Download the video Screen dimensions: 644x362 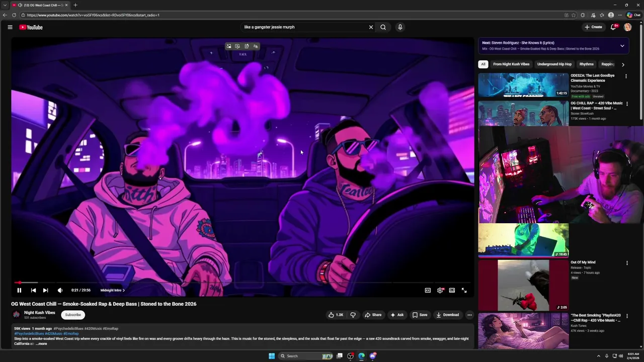click(447, 315)
